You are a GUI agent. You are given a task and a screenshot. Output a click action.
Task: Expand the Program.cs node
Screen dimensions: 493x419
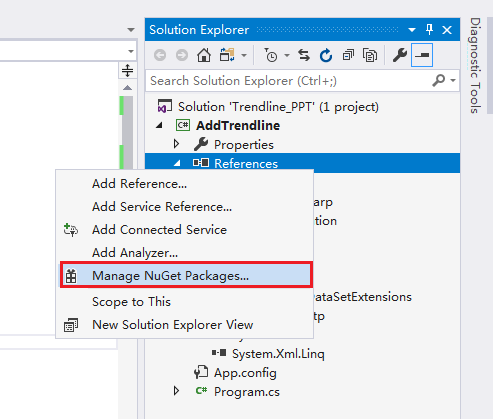click(176, 391)
